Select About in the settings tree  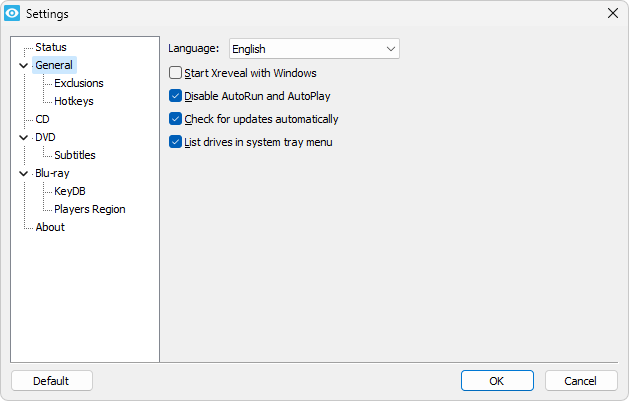(x=50, y=227)
